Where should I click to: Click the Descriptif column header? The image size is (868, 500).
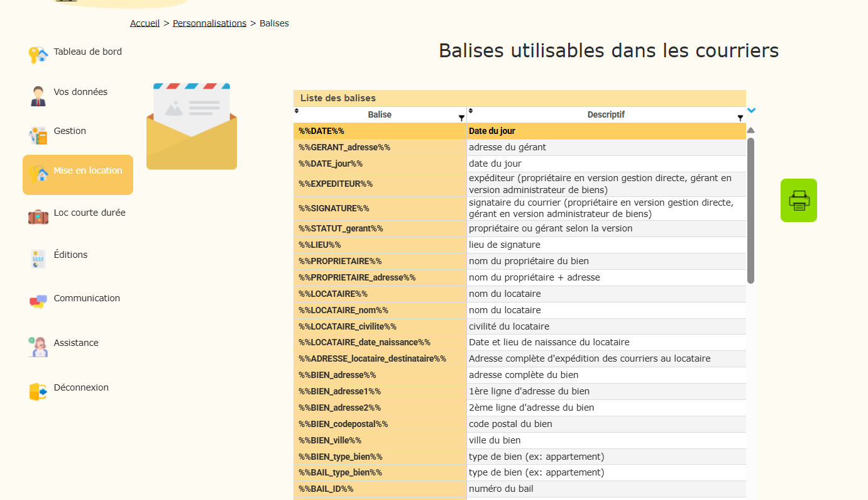coord(606,115)
